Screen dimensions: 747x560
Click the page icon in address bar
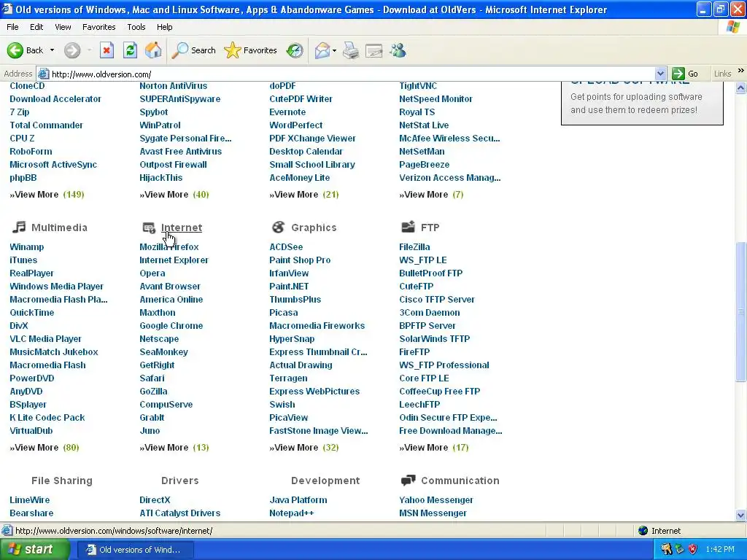(x=43, y=74)
